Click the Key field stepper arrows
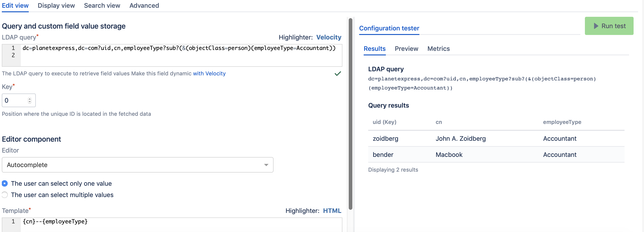Viewport: 644px width, 232px height. coord(29,101)
